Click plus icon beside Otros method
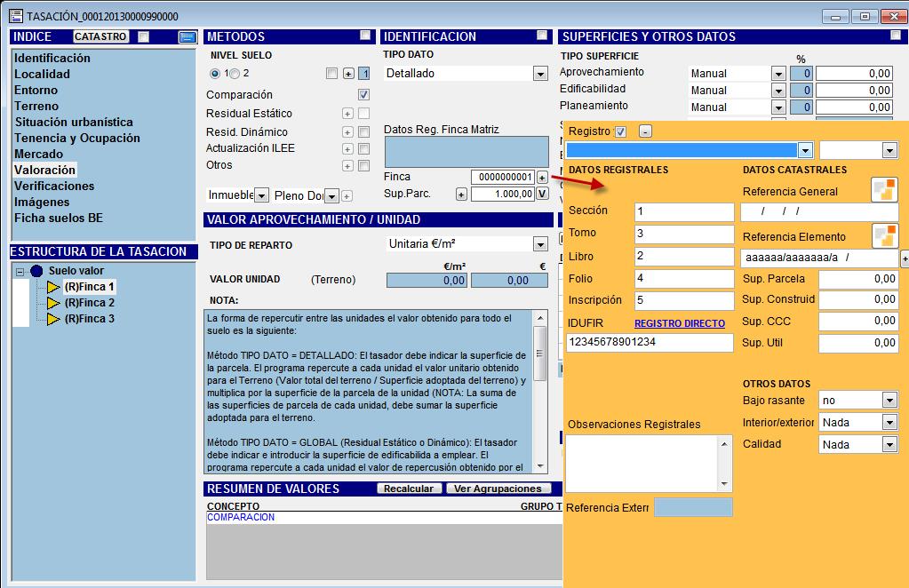This screenshot has height=588, width=909. (x=347, y=166)
